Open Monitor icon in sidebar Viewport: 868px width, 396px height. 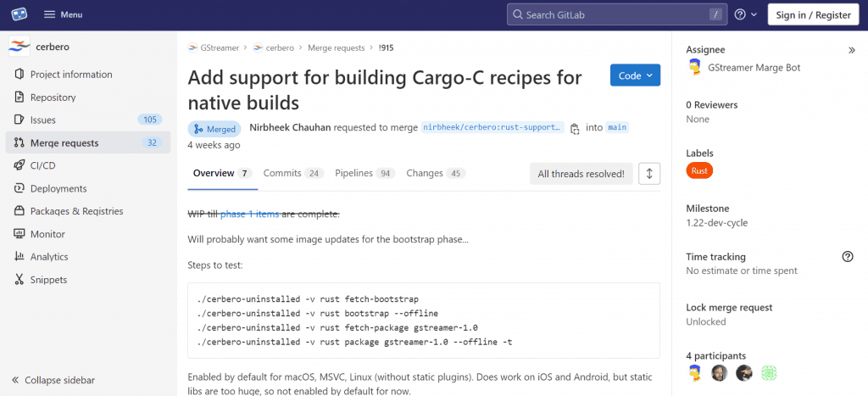[x=19, y=234]
